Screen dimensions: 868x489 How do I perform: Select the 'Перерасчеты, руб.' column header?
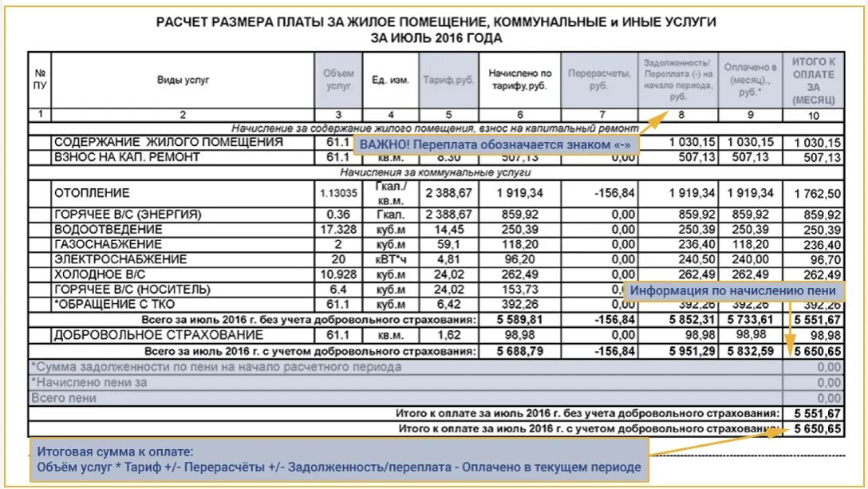pyautogui.click(x=599, y=80)
